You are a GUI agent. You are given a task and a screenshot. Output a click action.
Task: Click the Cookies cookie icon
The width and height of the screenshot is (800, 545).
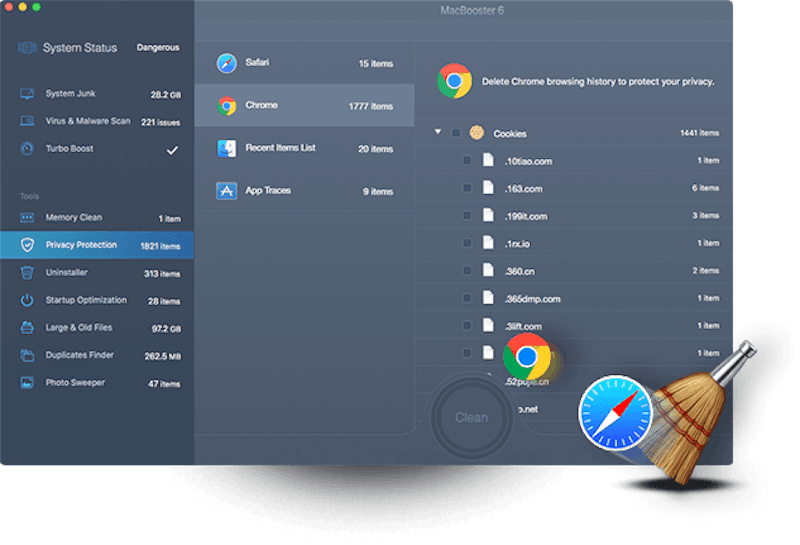[x=477, y=133]
